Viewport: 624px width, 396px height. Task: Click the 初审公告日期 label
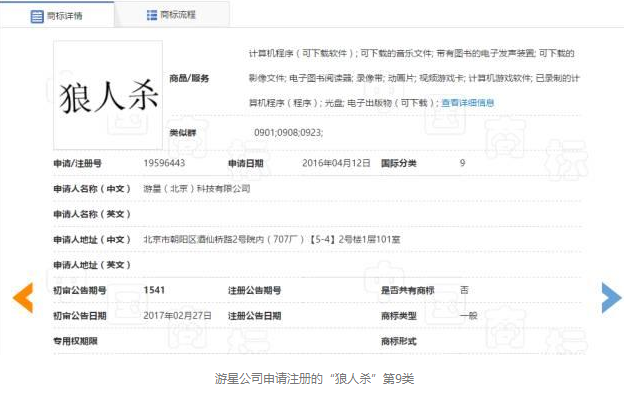pyautogui.click(x=80, y=316)
